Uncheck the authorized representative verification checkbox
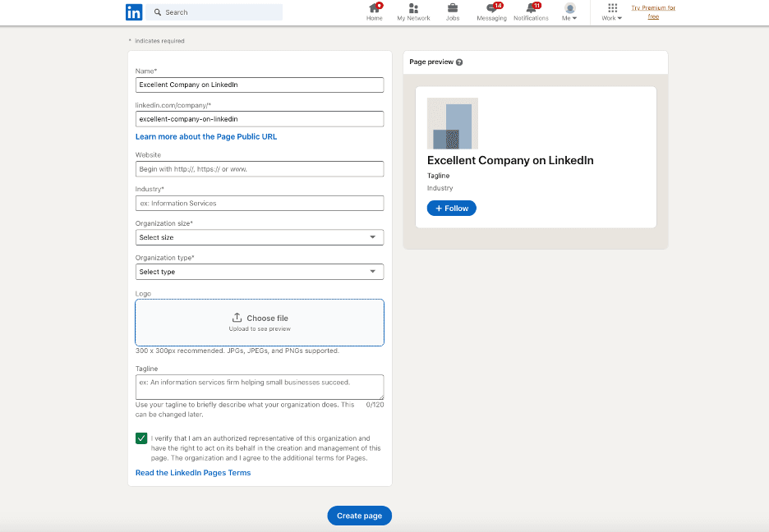This screenshot has width=769, height=532. click(x=141, y=438)
